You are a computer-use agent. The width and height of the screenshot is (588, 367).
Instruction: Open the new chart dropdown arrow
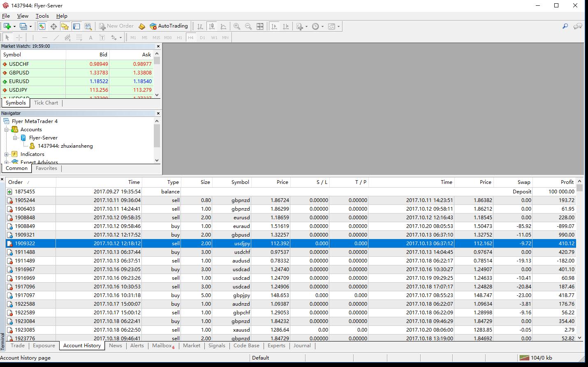pos(14,26)
